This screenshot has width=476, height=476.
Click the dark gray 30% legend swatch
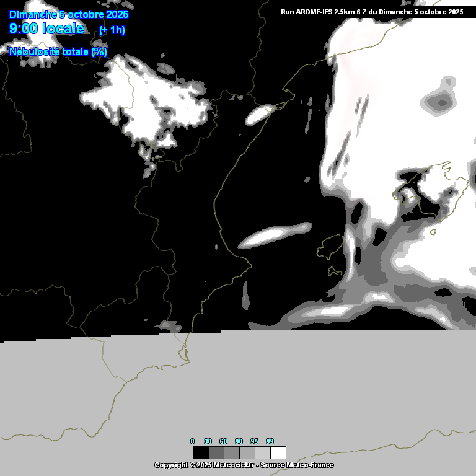[216, 452]
